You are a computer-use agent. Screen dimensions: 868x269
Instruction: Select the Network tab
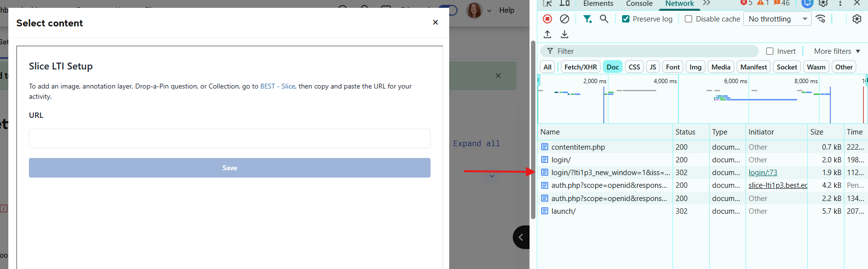(679, 3)
